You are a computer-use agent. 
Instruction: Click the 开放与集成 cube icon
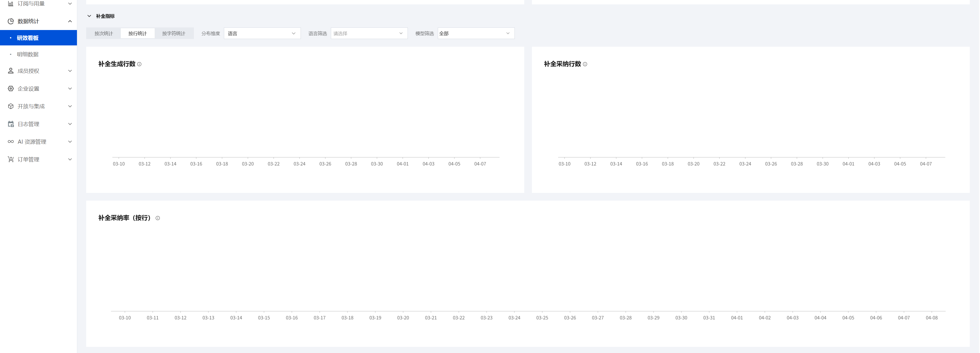[11, 106]
